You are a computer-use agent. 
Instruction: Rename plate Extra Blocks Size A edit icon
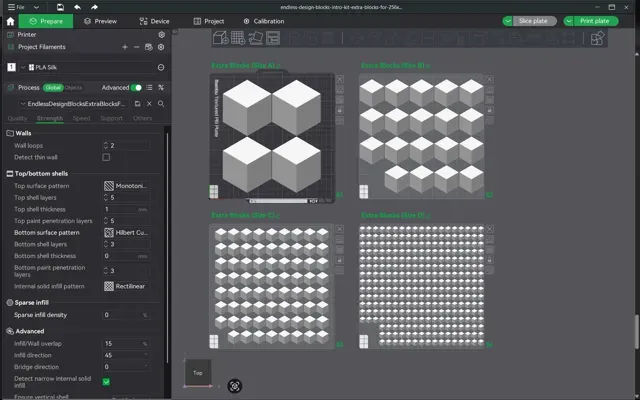coord(278,66)
